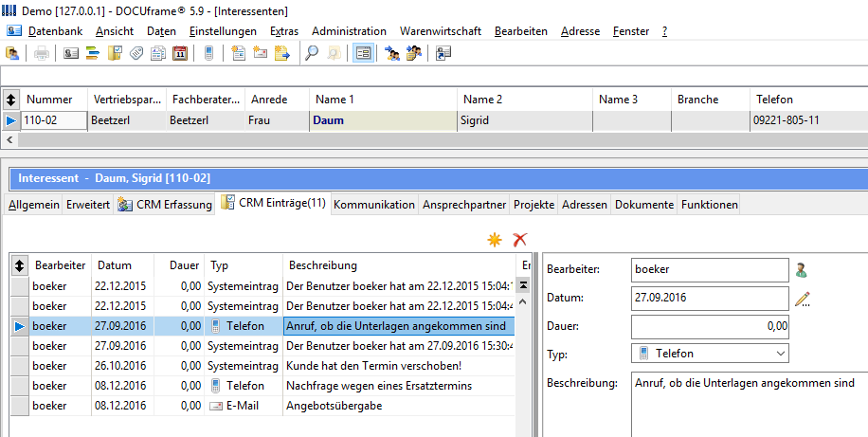
Task: Click the application icon left of Datenbank
Action: [x=14, y=30]
